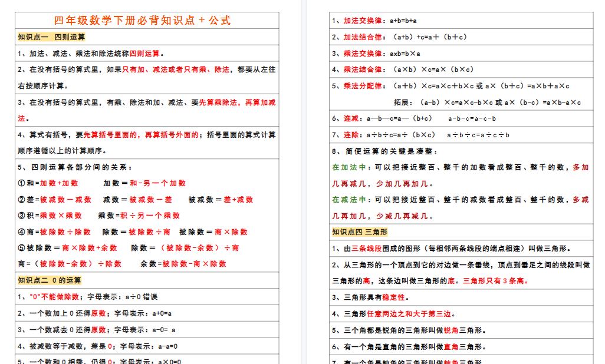Select the heading '知识点一 四则运算'
Image resolution: width=605 pixels, height=364 pixels.
51,37
